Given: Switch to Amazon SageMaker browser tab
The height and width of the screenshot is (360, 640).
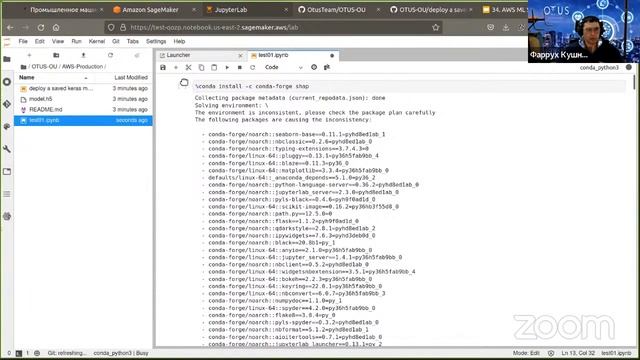Looking at the screenshot, I should click(x=150, y=9).
